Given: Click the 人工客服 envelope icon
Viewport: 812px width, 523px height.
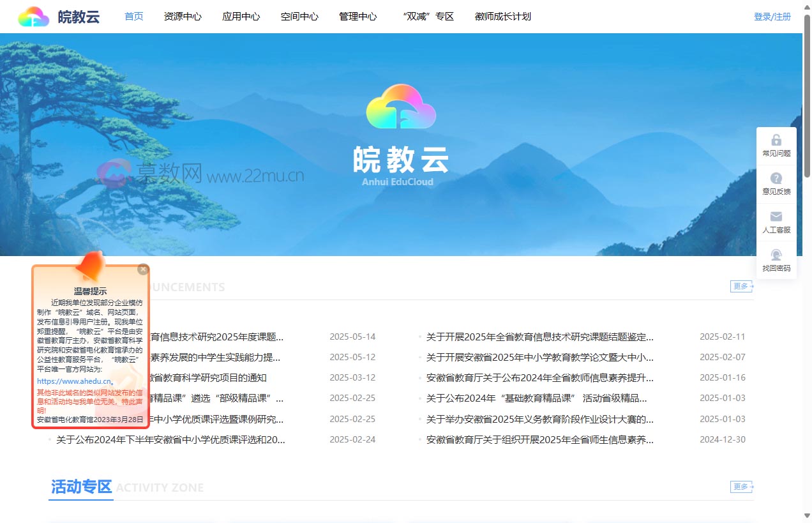Looking at the screenshot, I should tap(776, 217).
